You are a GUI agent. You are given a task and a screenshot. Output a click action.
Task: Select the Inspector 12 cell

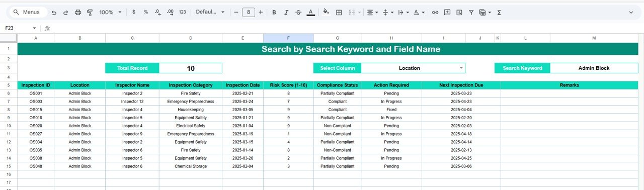(132, 102)
